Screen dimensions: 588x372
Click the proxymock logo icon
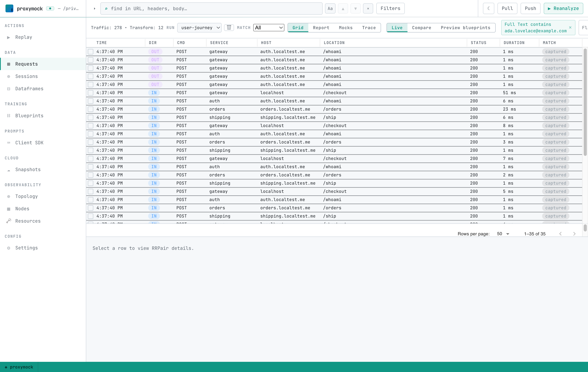9,9
